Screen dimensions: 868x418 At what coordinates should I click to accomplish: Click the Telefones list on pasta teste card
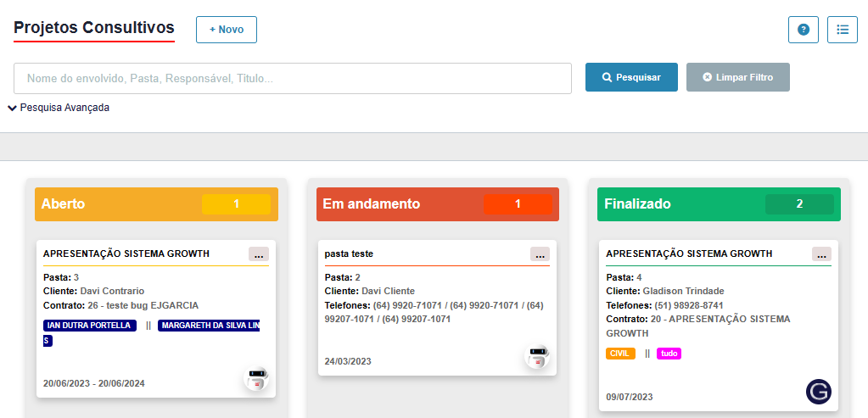(434, 312)
